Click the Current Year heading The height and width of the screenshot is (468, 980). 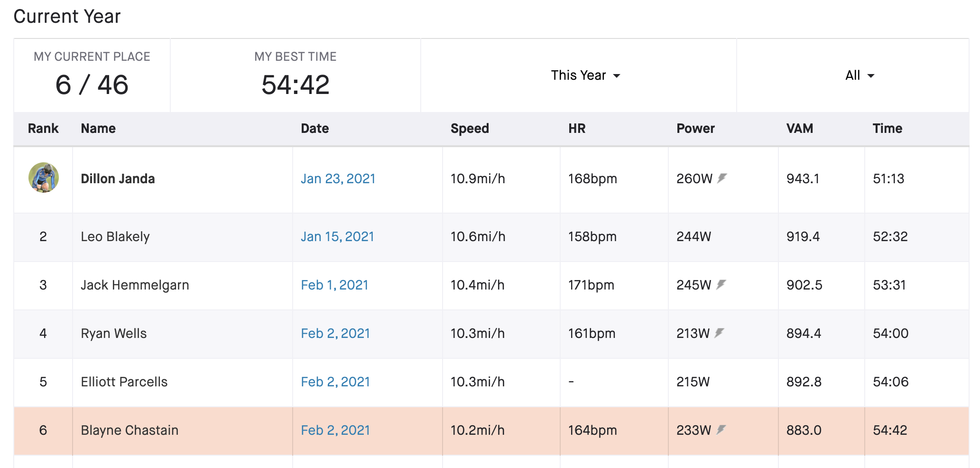[67, 16]
